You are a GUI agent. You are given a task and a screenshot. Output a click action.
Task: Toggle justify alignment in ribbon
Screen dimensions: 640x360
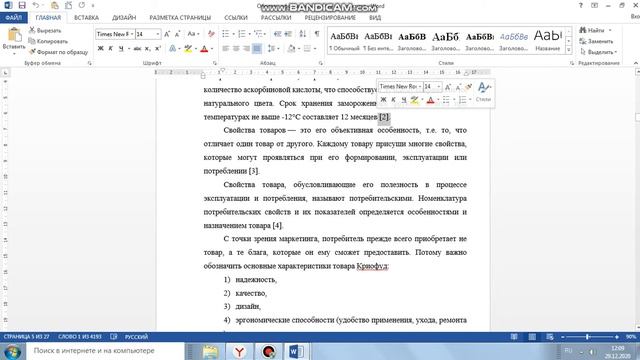pos(257,49)
